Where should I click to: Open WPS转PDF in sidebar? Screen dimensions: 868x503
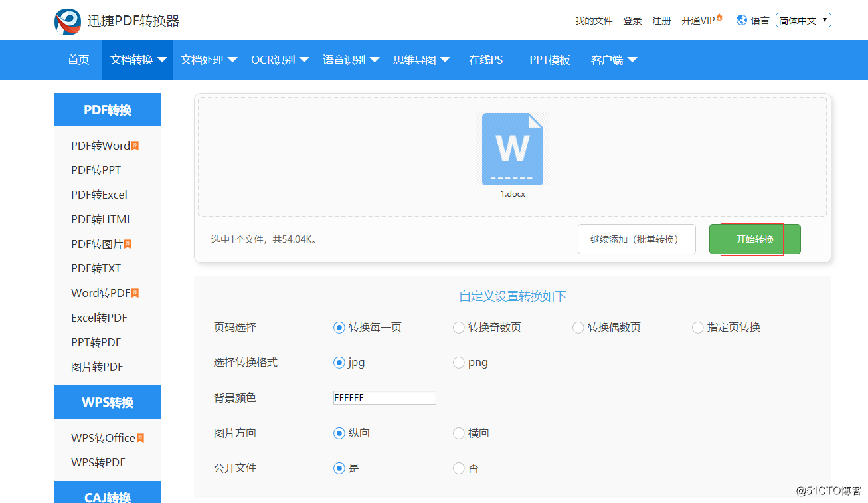[x=98, y=462]
